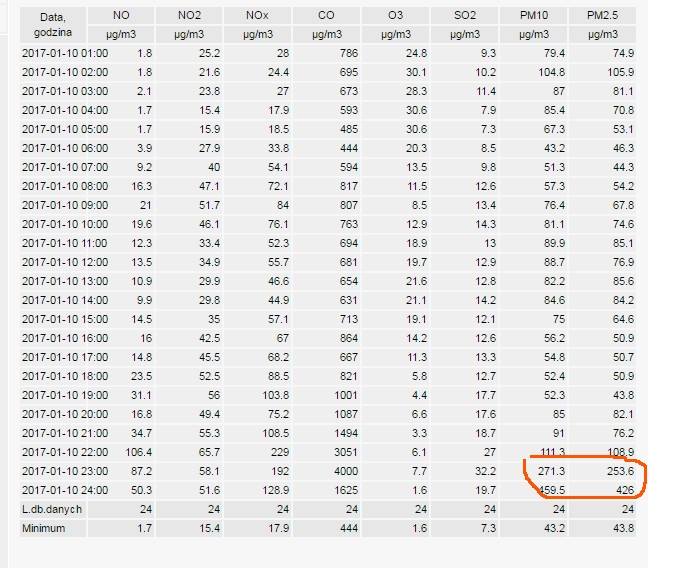
Task: Select the 2017-01-10 10:00 row label
Action: (x=65, y=224)
